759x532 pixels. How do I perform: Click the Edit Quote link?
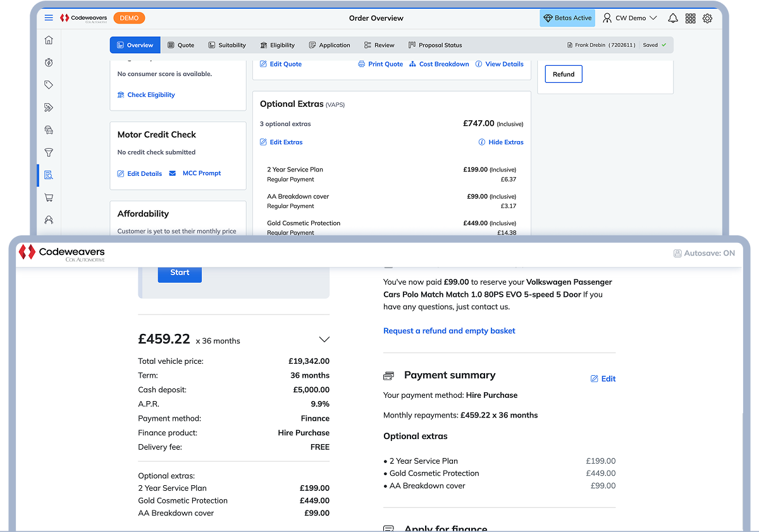[x=286, y=65]
